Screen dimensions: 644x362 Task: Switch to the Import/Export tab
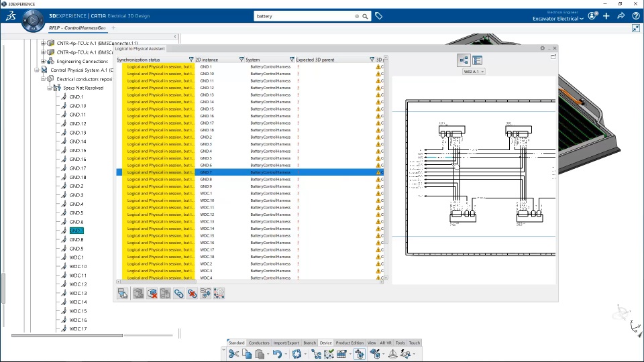286,343
